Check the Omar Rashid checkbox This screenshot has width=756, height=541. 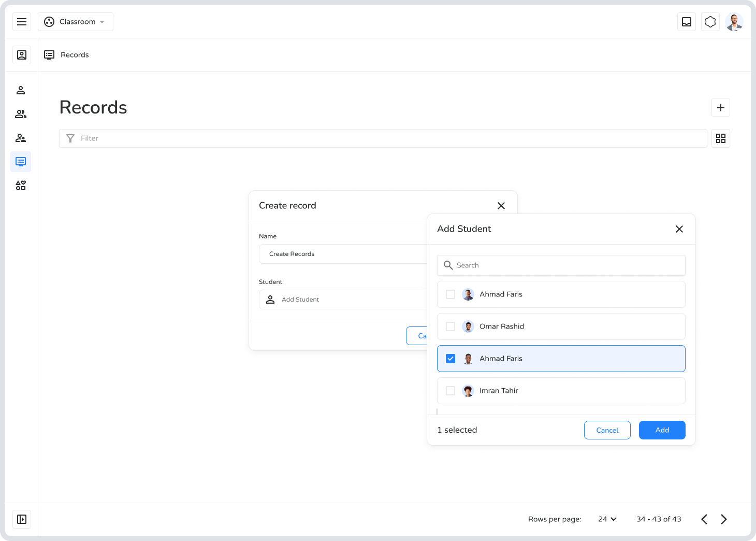tap(450, 326)
